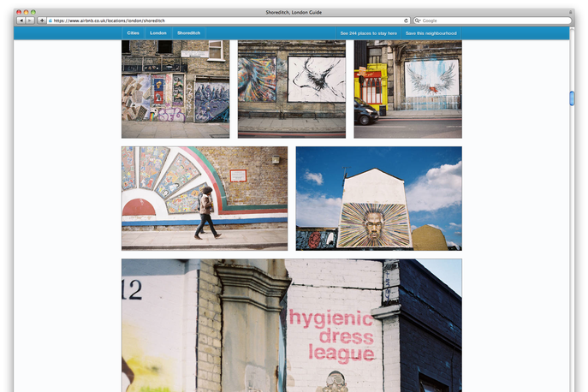The height and width of the screenshot is (392, 588).
Task: Open the graffiti doors street photo
Action: pyautogui.click(x=175, y=88)
